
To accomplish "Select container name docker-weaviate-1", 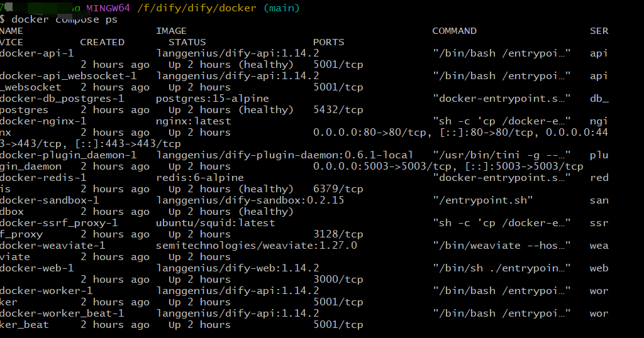I will (53, 245).
